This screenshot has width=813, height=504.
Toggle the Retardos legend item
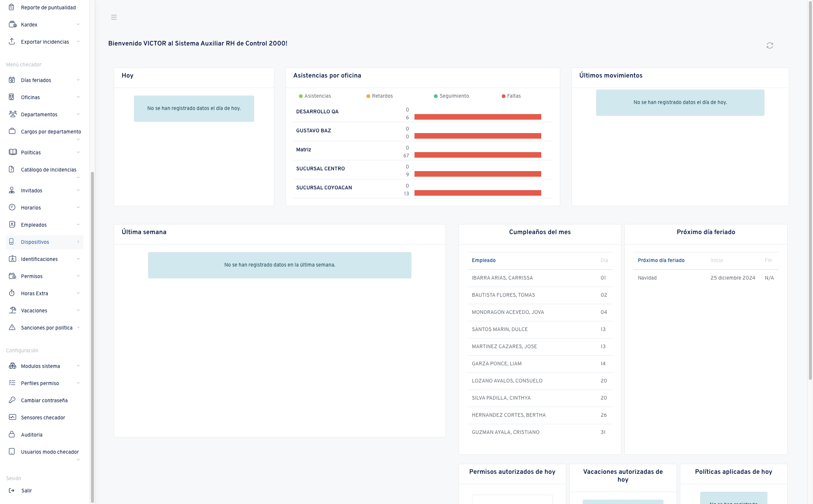379,96
